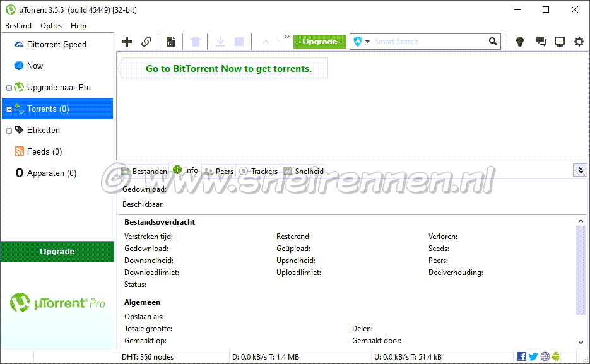Open the Twitter icon in the status bar
This screenshot has height=364, width=590.
click(533, 356)
